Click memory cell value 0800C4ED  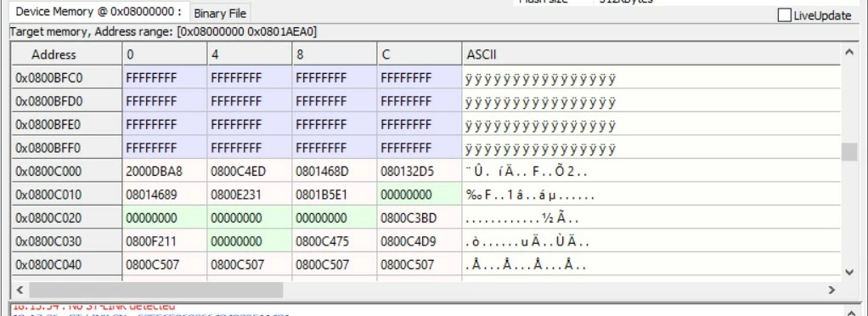[x=250, y=172]
